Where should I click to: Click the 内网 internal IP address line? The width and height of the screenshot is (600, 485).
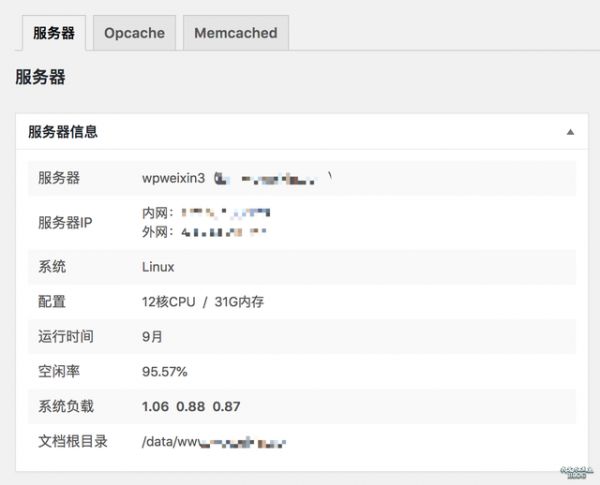[206, 213]
